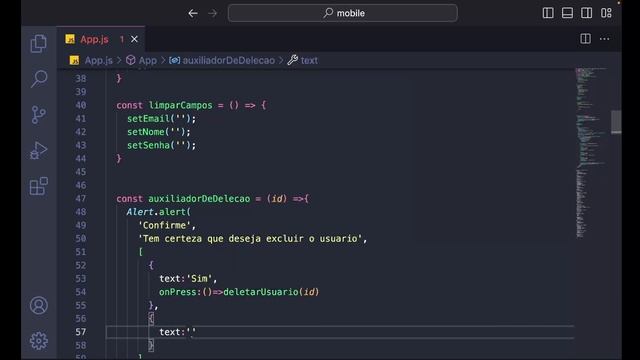
Task: Click line number 47 in gutter
Action: coord(81,198)
